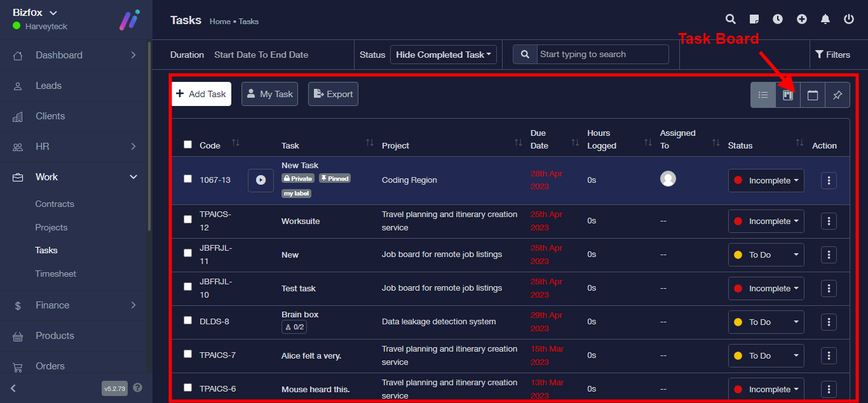Click the logout power icon
Screen dimensions: 868x403
[849, 19]
